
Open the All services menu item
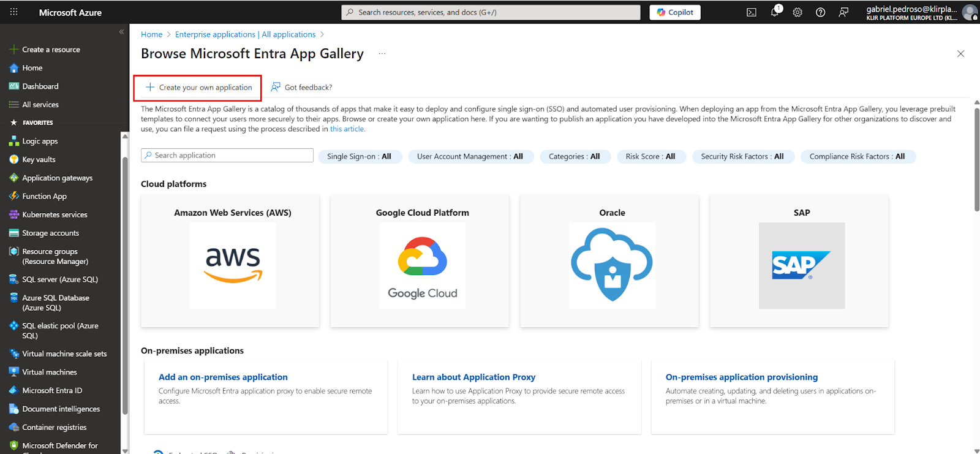pyautogui.click(x=40, y=105)
